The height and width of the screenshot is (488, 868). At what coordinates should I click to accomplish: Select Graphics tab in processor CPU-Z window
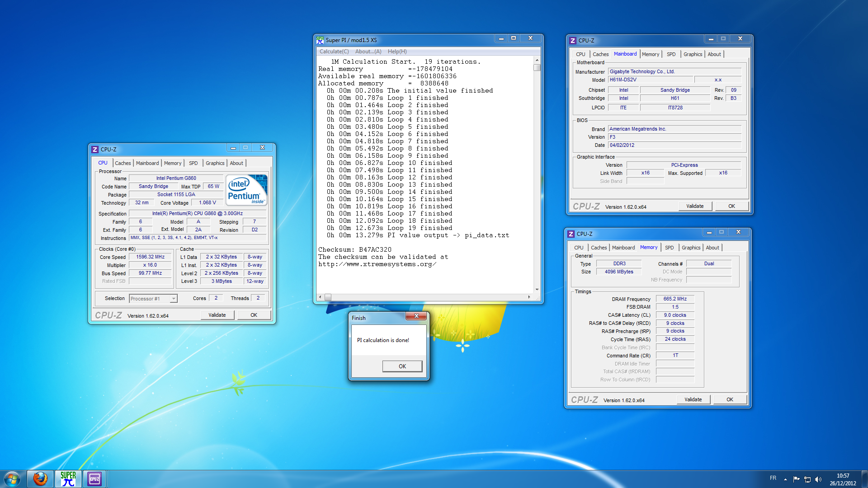pos(215,163)
